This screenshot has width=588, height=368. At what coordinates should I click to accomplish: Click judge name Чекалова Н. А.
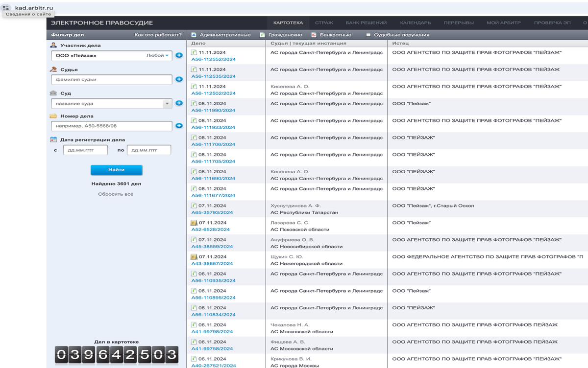pos(290,325)
